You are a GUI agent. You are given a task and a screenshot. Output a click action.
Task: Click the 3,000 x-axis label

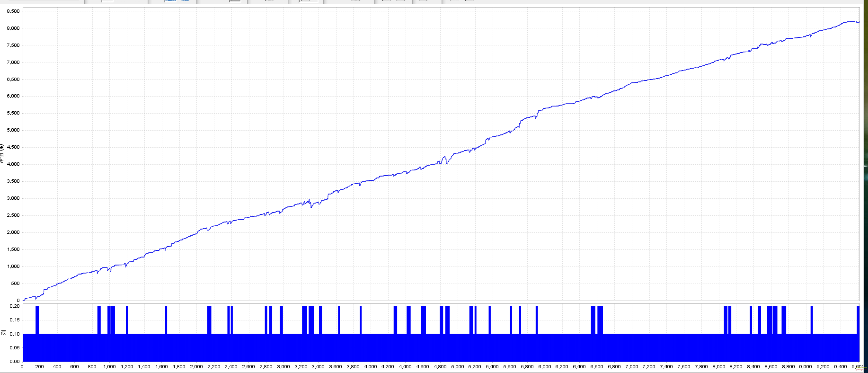coord(283,366)
